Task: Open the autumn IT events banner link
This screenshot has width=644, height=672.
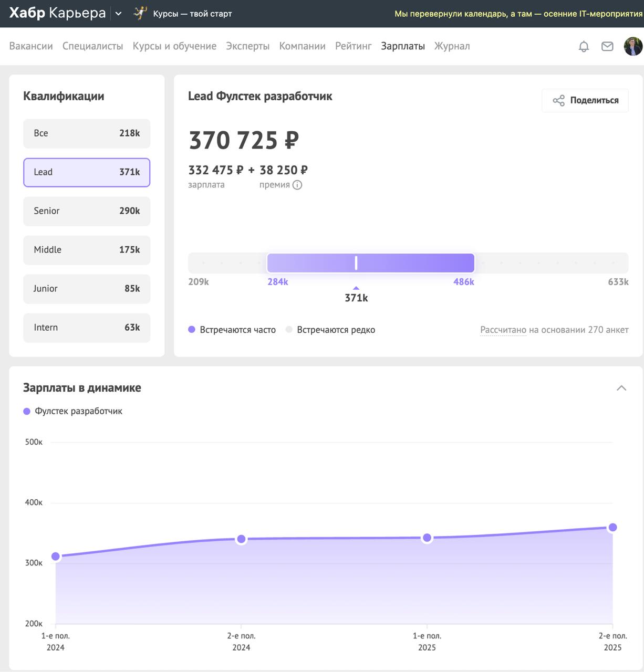Action: pos(518,14)
